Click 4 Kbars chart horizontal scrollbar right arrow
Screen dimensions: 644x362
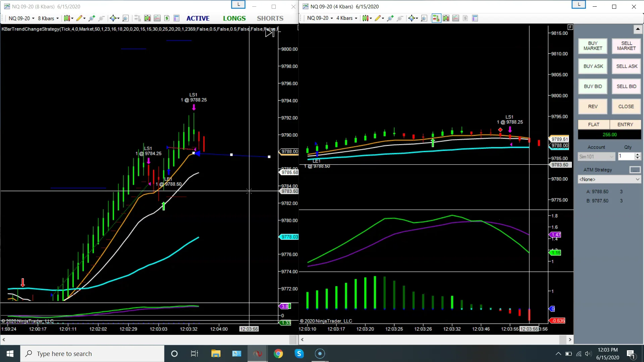(x=570, y=340)
